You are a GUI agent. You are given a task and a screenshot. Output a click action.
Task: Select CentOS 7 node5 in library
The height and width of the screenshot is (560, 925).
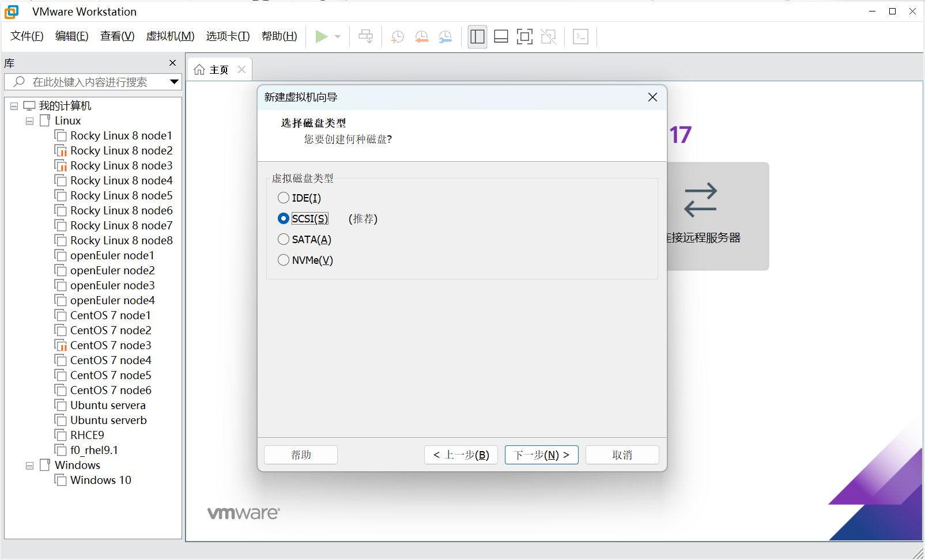pyautogui.click(x=111, y=375)
